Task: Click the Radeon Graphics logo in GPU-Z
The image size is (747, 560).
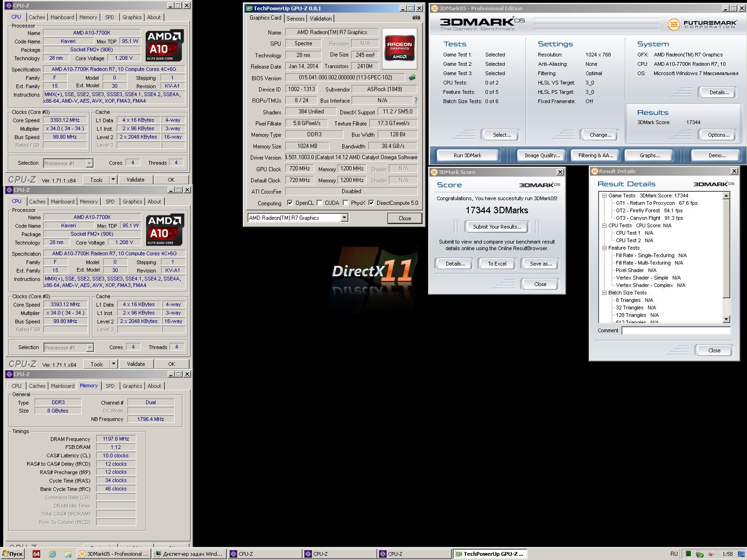Action: coord(399,49)
